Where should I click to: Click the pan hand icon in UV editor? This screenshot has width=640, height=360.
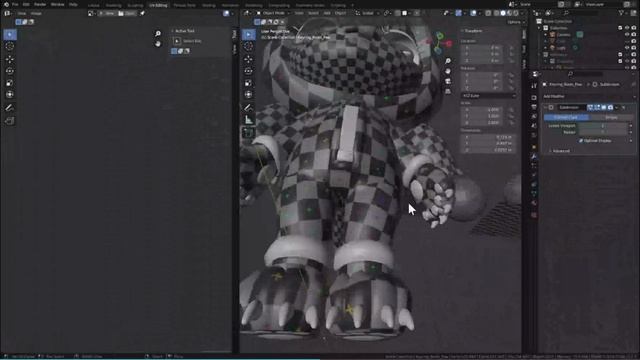tap(158, 43)
